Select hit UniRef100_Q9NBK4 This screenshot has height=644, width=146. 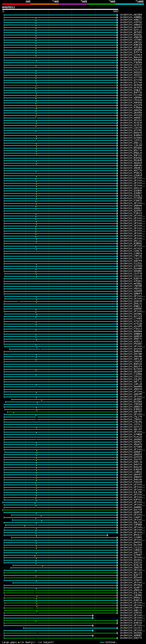131,334
